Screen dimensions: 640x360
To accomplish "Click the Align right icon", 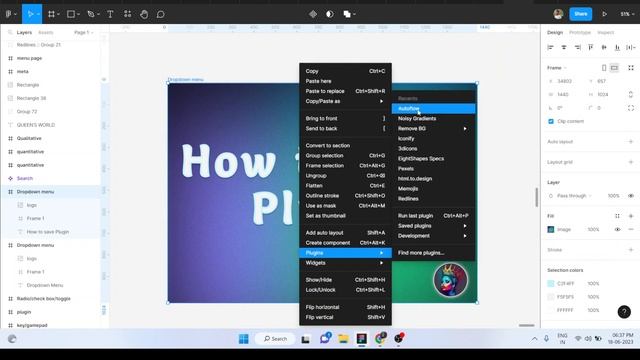I will [x=577, y=47].
